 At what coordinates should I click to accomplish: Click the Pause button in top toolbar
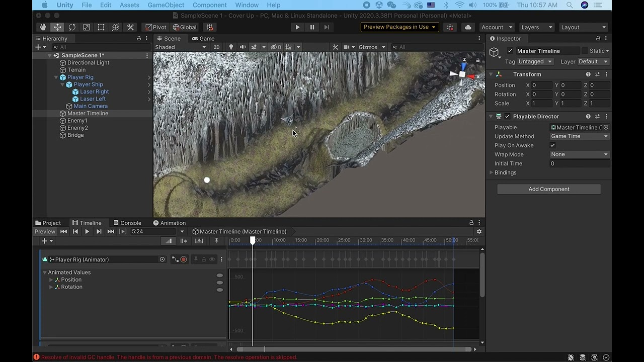[312, 27]
